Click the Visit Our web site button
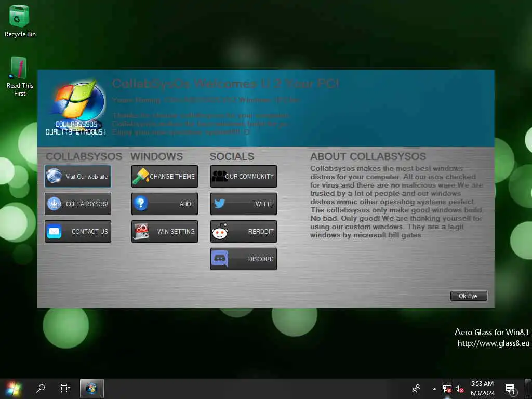This screenshot has height=399, width=532. [78, 177]
